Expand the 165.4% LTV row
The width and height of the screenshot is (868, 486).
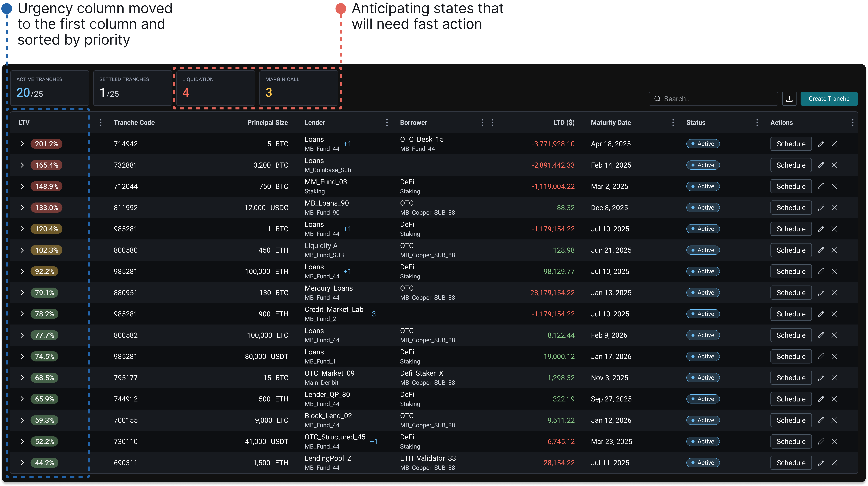[22, 165]
